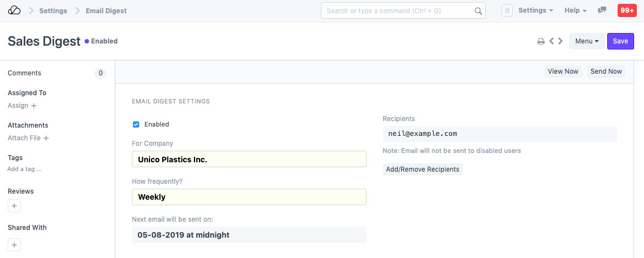The width and height of the screenshot is (644, 258).
Task: Open How frequently Weekly selector
Action: point(249,197)
